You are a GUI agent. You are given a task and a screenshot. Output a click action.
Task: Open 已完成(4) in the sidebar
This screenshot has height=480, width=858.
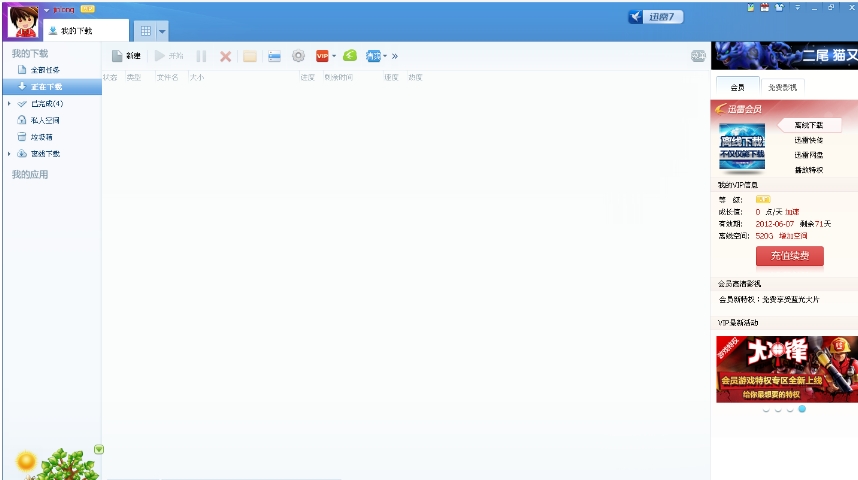click(x=47, y=103)
